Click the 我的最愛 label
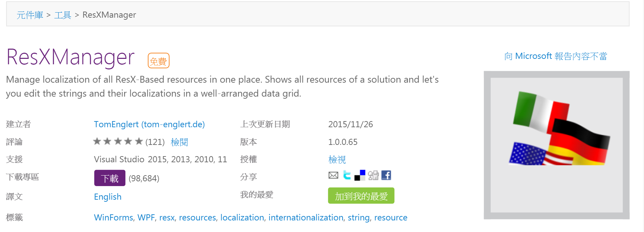This screenshot has height=232, width=644. pyautogui.click(x=256, y=195)
